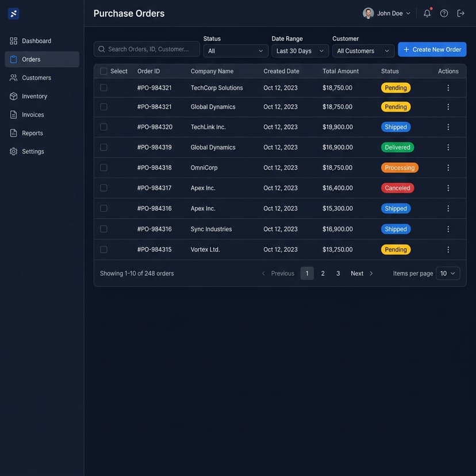Click the Order ID column header

[148, 71]
